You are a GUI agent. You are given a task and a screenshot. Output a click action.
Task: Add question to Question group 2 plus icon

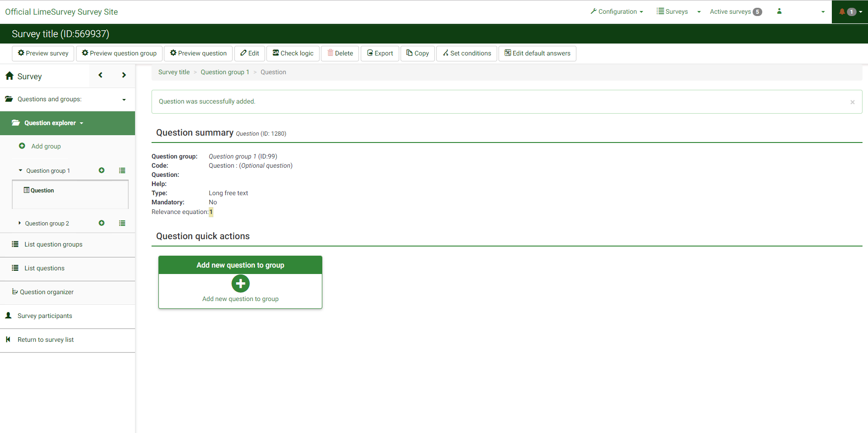pyautogui.click(x=102, y=223)
